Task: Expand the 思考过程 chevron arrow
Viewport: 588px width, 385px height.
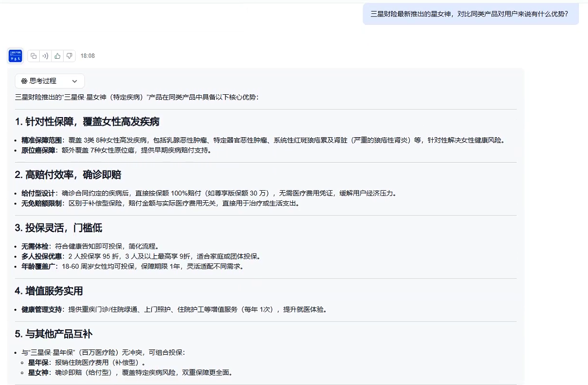Action: pyautogui.click(x=74, y=81)
